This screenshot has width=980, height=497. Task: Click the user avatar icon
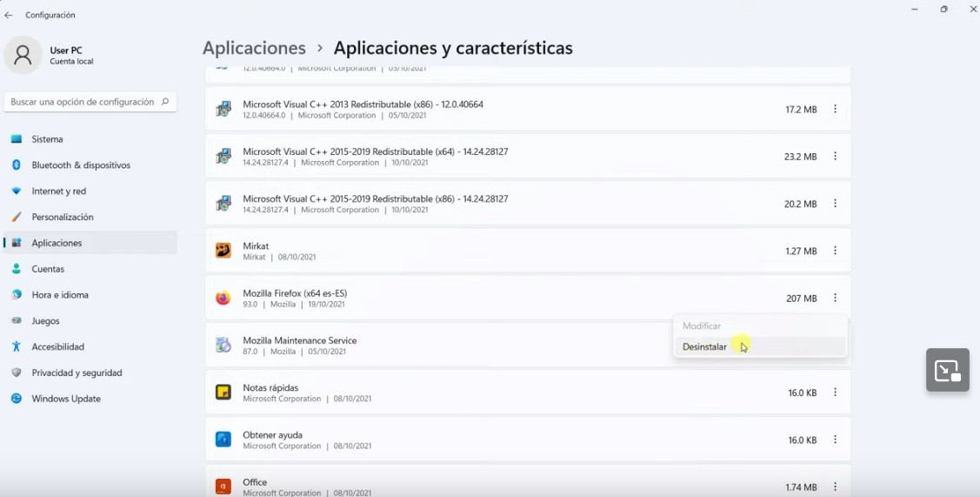[23, 55]
